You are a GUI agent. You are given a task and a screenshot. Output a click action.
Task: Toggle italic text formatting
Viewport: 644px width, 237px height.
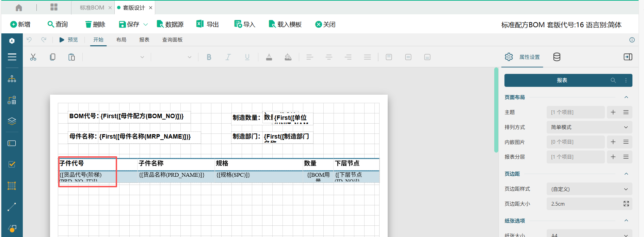(x=228, y=57)
